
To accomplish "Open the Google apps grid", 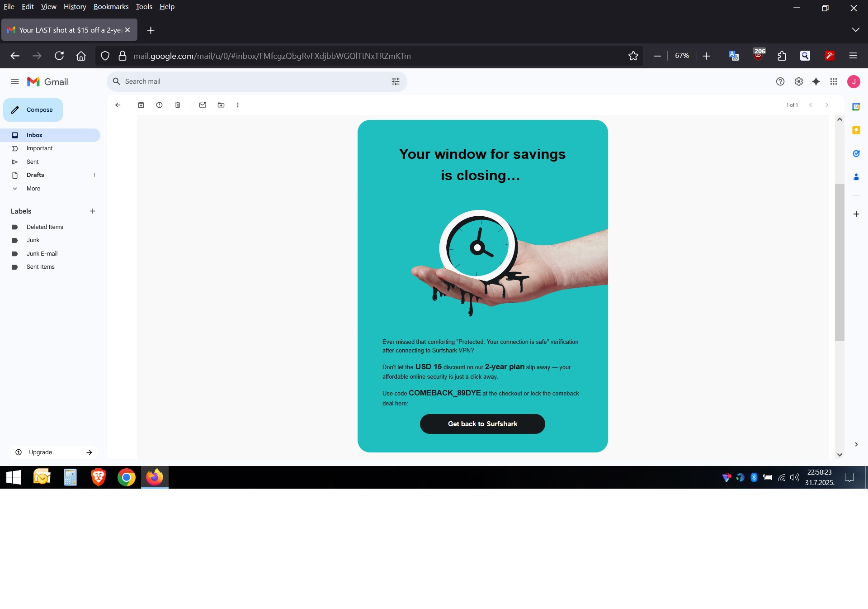I will (x=834, y=81).
